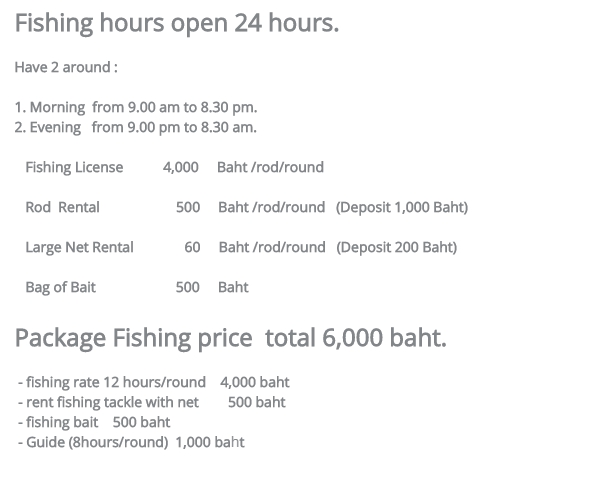
Task: Select the Evening round time line
Action: click(135, 127)
